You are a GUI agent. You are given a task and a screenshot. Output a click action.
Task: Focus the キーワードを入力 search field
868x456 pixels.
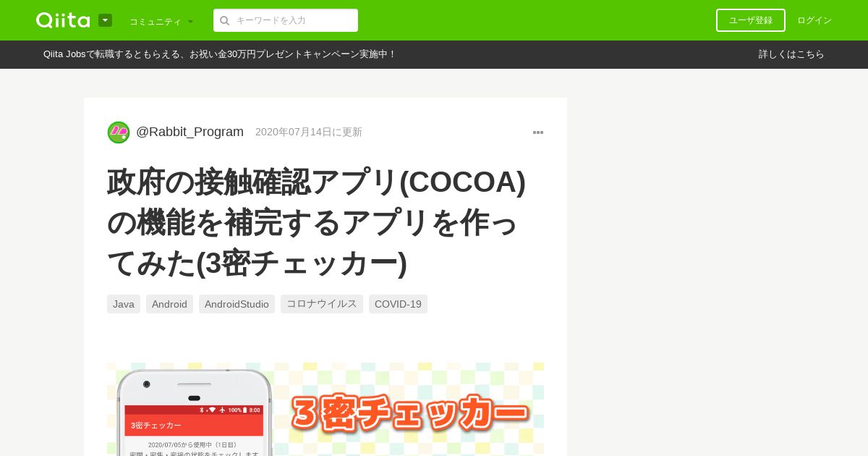286,20
